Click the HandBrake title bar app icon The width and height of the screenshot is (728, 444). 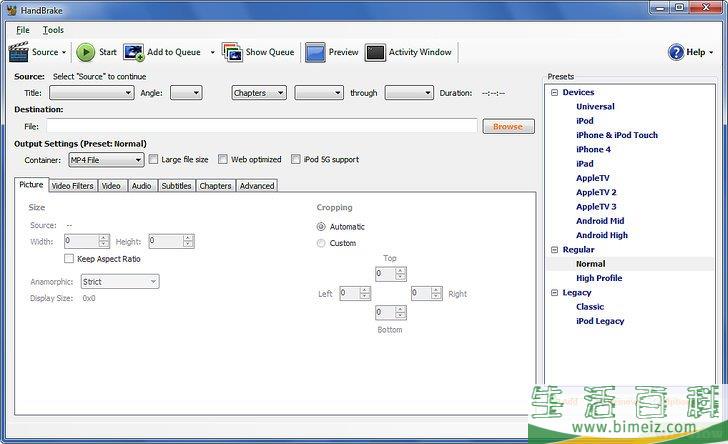12,10
